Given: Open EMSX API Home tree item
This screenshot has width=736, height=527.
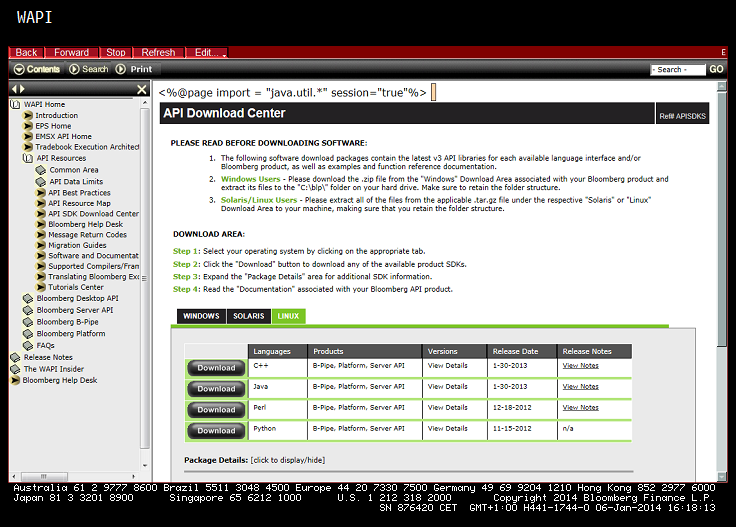Looking at the screenshot, I should point(63,137).
